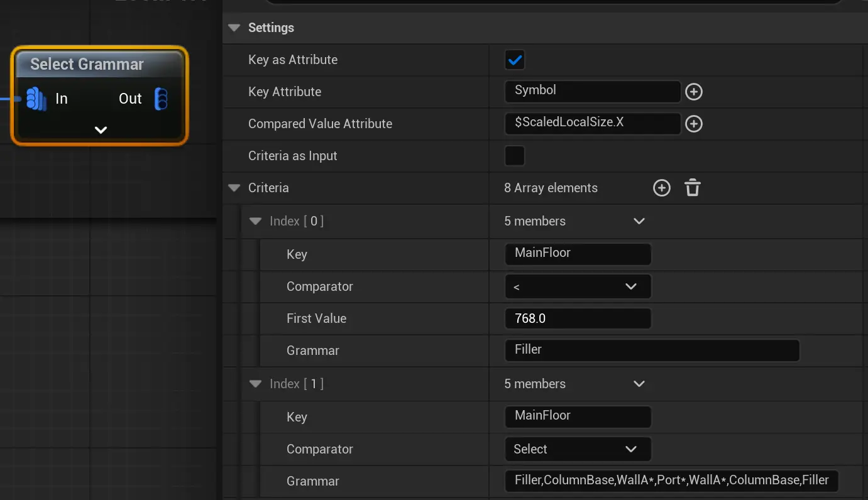Image resolution: width=868 pixels, height=500 pixels.
Task: Click the Key Attribute Symbol text field
Action: pos(592,91)
